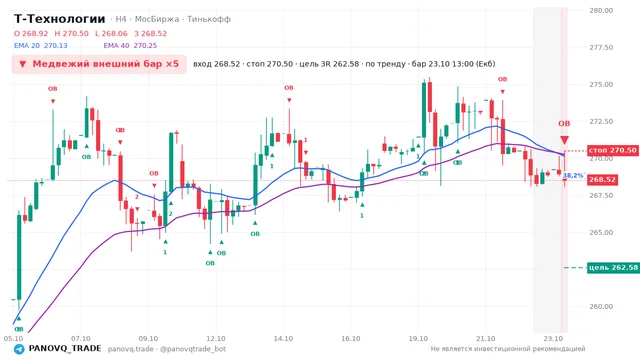Click the "19.10" date axis label
The width and height of the screenshot is (640, 360).
click(418, 338)
